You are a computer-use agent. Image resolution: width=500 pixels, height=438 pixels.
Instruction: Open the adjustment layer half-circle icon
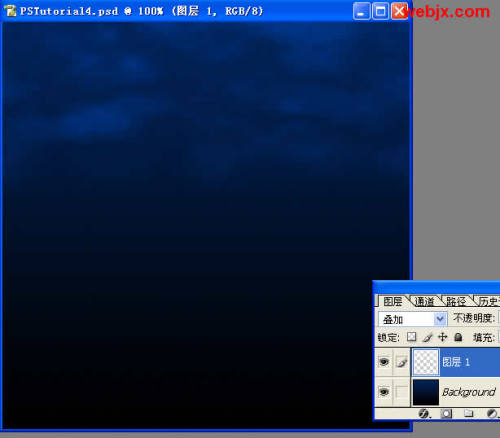pos(492,414)
